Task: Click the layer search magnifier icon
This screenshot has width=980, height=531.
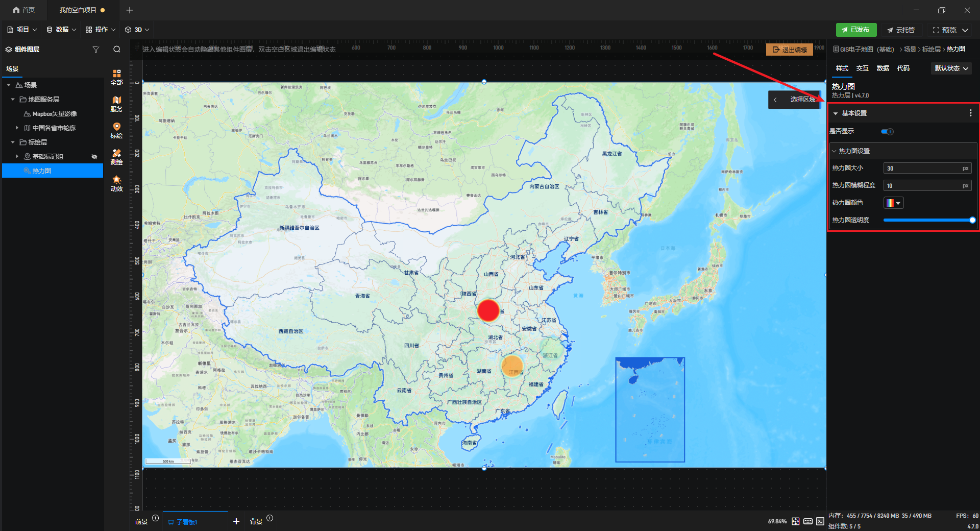Action: (x=117, y=50)
